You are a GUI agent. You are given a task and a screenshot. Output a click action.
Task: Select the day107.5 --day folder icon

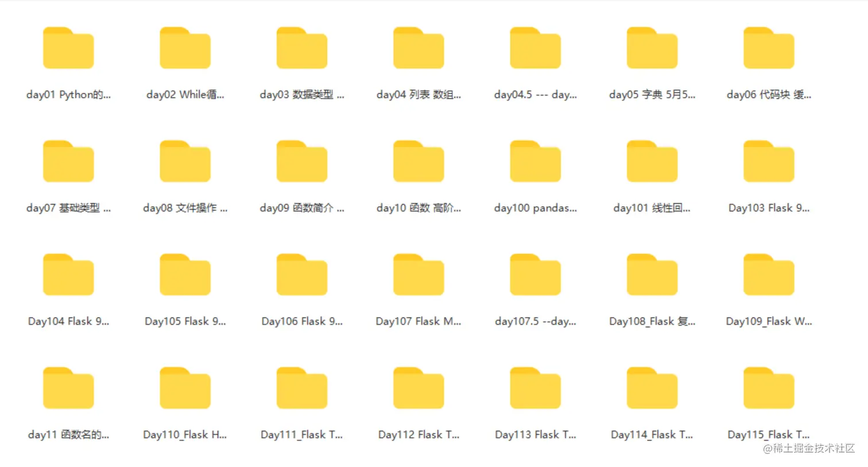536,275
